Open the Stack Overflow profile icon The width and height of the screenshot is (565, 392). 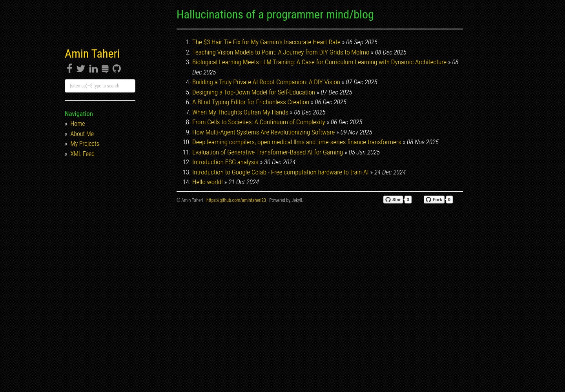pos(105,69)
